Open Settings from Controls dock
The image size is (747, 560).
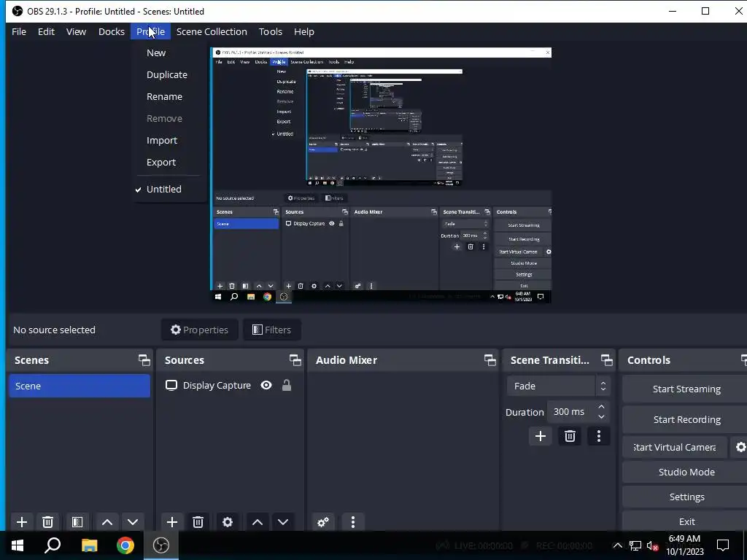tap(686, 497)
